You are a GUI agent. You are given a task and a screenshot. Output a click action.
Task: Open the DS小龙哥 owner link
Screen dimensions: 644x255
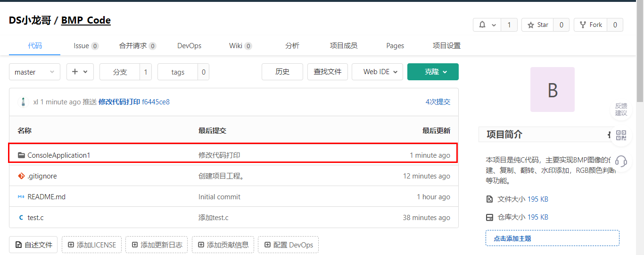pyautogui.click(x=30, y=20)
